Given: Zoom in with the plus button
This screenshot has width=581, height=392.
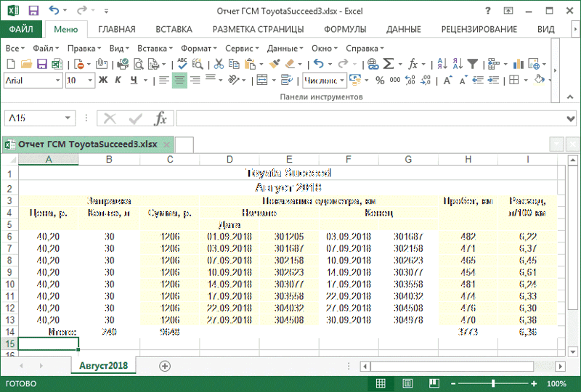Looking at the screenshot, I should pos(534,383).
